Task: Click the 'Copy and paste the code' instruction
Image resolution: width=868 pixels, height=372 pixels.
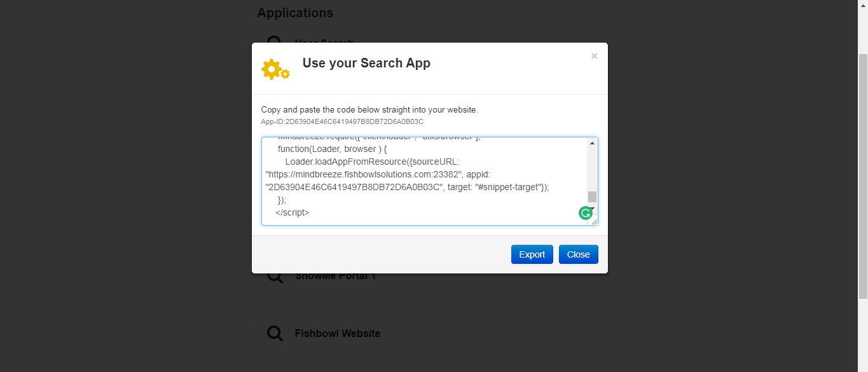Action: 369,109
